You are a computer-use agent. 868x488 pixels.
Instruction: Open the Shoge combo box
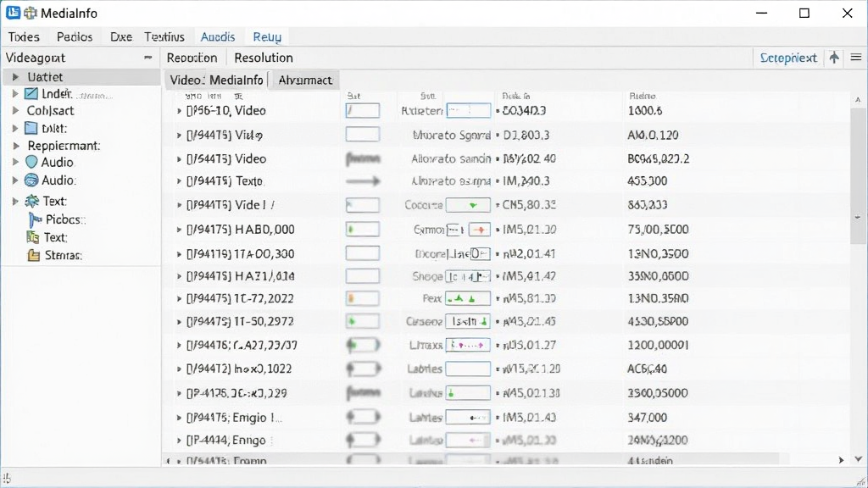pyautogui.click(x=468, y=275)
